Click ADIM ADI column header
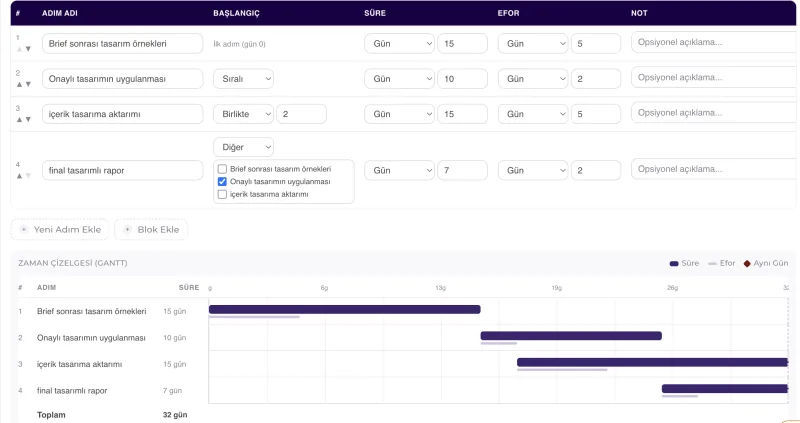The width and height of the screenshot is (800, 423). (60, 13)
